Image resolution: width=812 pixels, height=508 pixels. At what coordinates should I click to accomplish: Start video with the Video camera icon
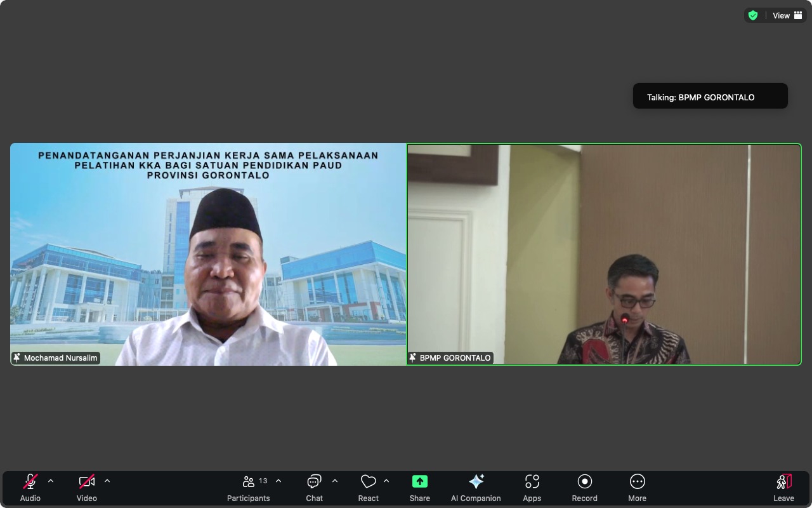[87, 481]
